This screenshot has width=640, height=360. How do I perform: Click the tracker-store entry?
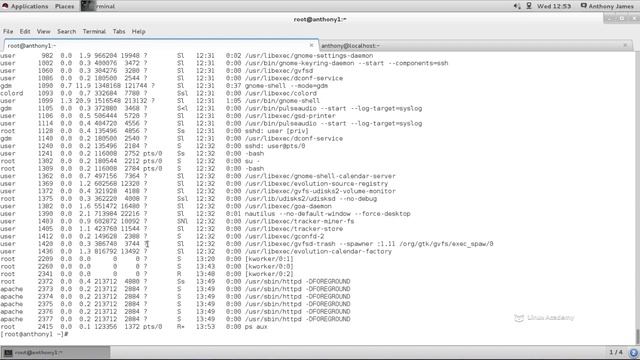pos(294,229)
